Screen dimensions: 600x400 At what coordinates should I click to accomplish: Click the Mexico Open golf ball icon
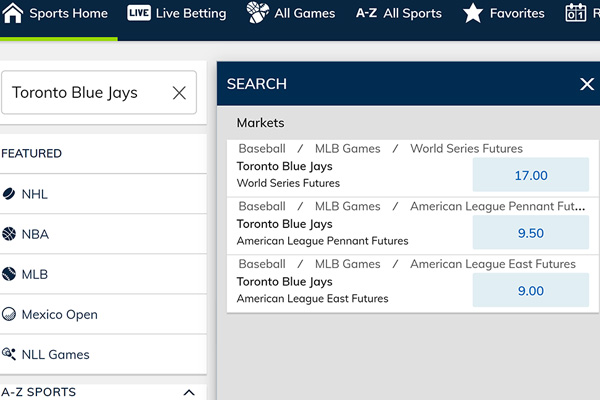(x=9, y=314)
